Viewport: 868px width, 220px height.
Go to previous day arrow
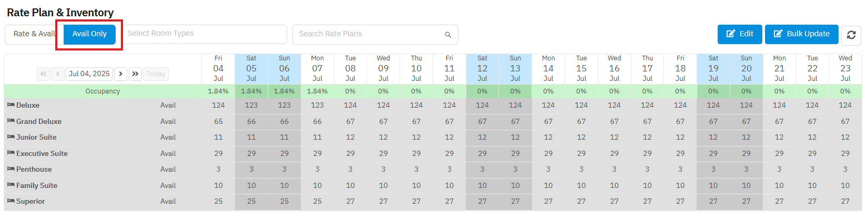tap(58, 74)
